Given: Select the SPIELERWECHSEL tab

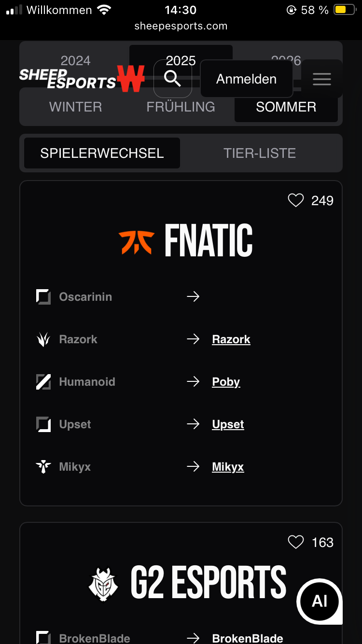Looking at the screenshot, I should [102, 153].
